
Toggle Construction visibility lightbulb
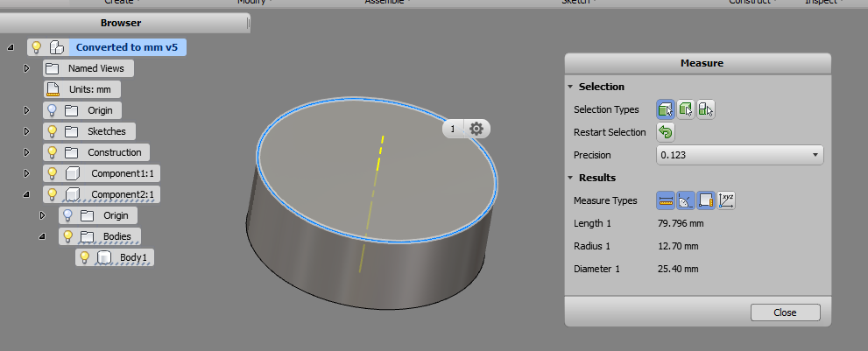point(52,152)
